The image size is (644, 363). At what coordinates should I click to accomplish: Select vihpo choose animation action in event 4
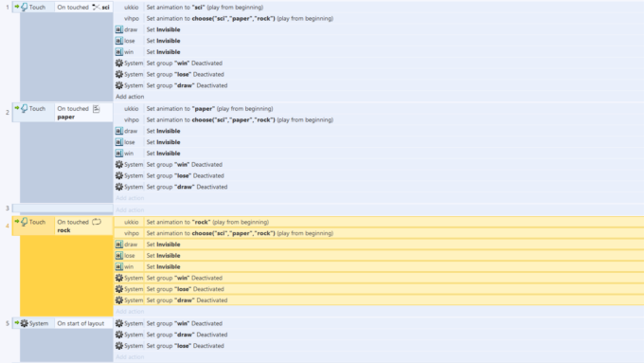[x=379, y=233]
